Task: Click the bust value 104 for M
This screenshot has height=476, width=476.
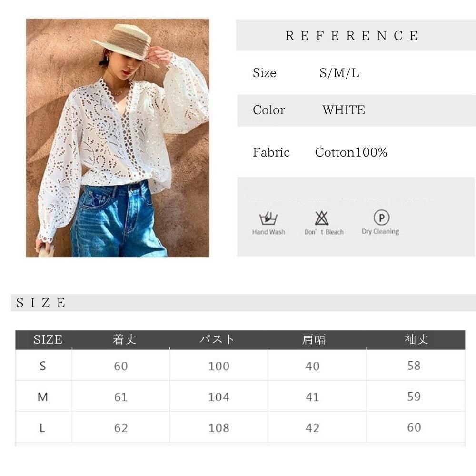Action: 218,397
